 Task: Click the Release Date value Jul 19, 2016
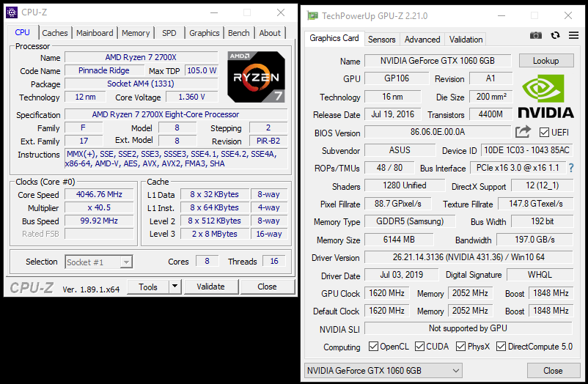point(393,114)
